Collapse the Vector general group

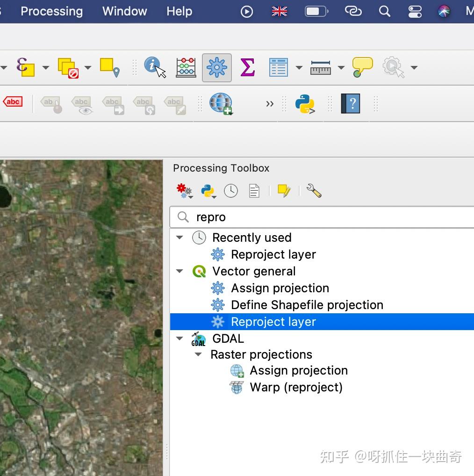click(180, 271)
